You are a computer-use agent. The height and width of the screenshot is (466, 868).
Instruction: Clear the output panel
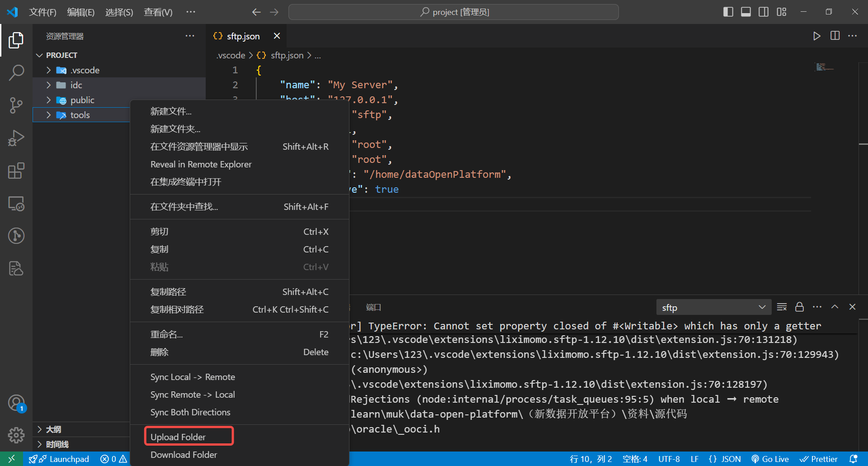coord(782,307)
